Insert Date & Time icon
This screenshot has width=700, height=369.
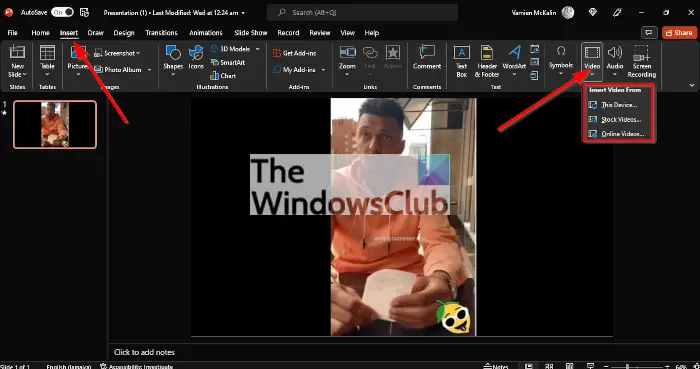click(534, 49)
